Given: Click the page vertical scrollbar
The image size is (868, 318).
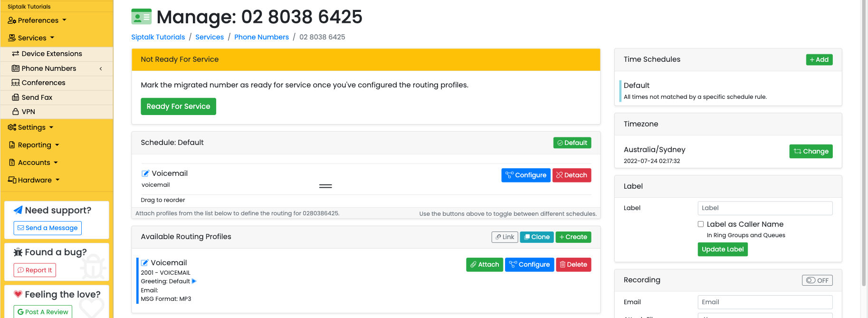Looking at the screenshot, I should (x=864, y=143).
